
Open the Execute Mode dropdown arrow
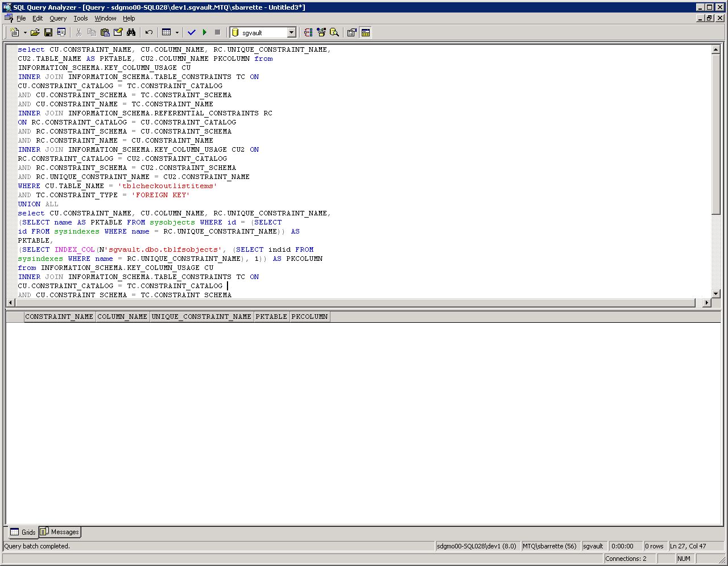(177, 32)
